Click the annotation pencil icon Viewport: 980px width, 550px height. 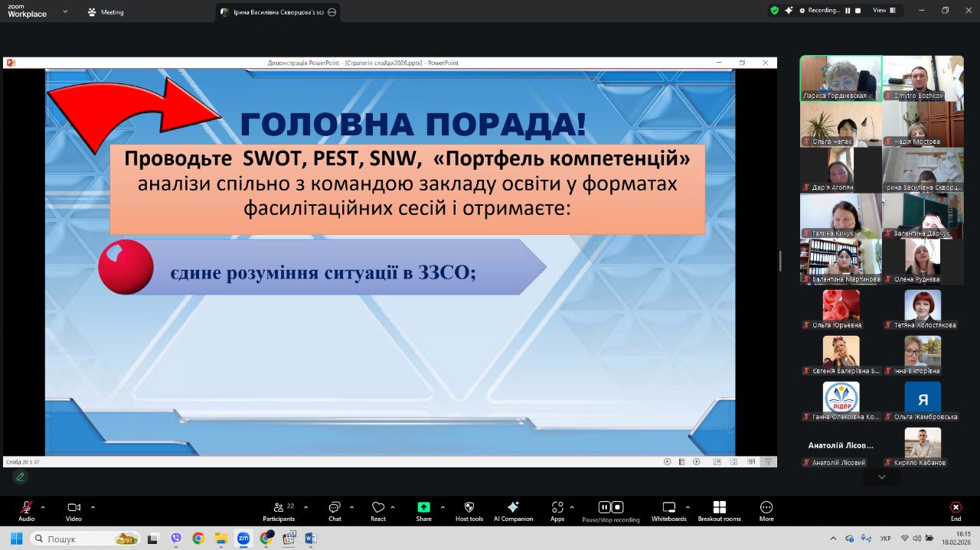click(x=21, y=477)
